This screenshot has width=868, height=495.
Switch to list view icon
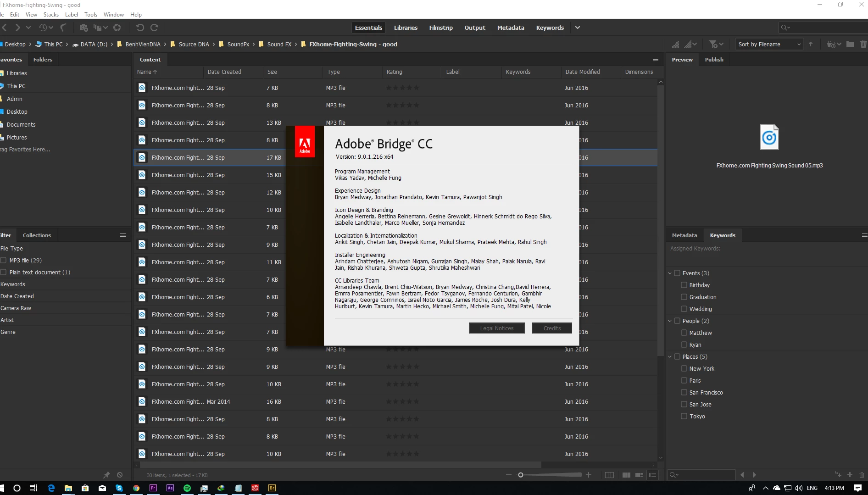click(652, 475)
